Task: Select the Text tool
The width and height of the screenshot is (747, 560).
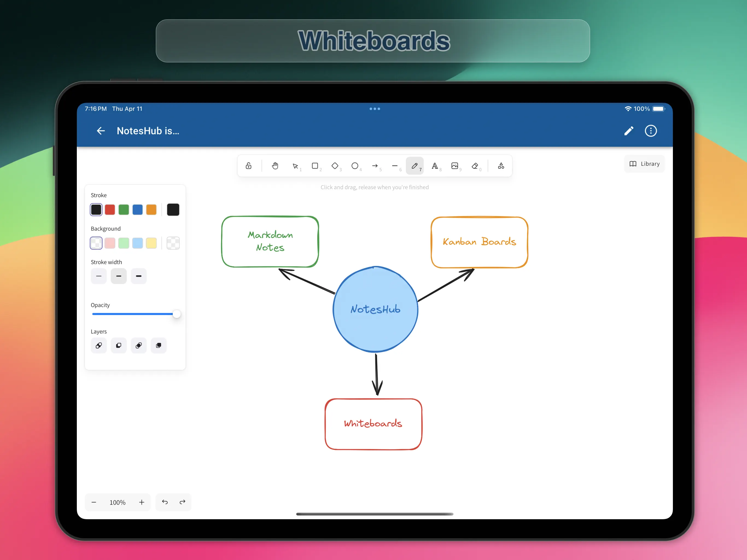Action: pos(435,166)
